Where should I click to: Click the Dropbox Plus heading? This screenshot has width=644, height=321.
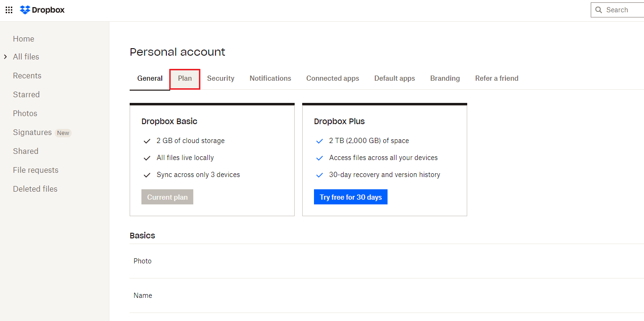(339, 121)
